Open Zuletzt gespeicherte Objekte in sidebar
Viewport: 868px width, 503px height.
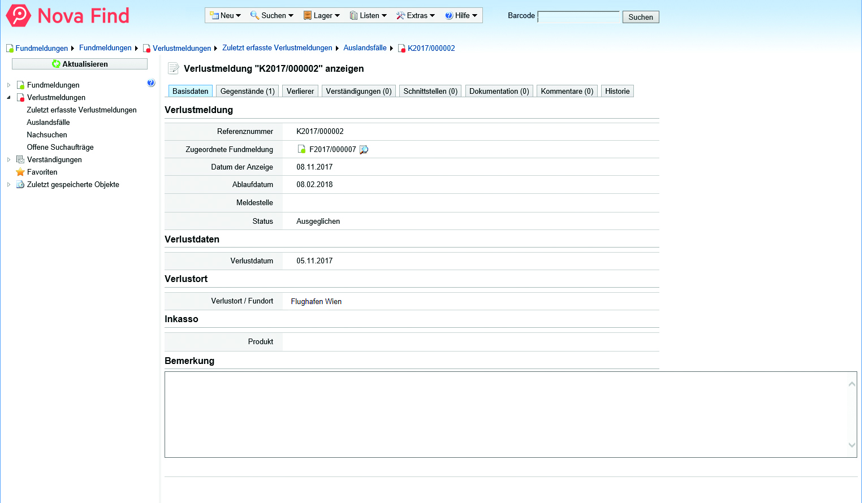[73, 184]
